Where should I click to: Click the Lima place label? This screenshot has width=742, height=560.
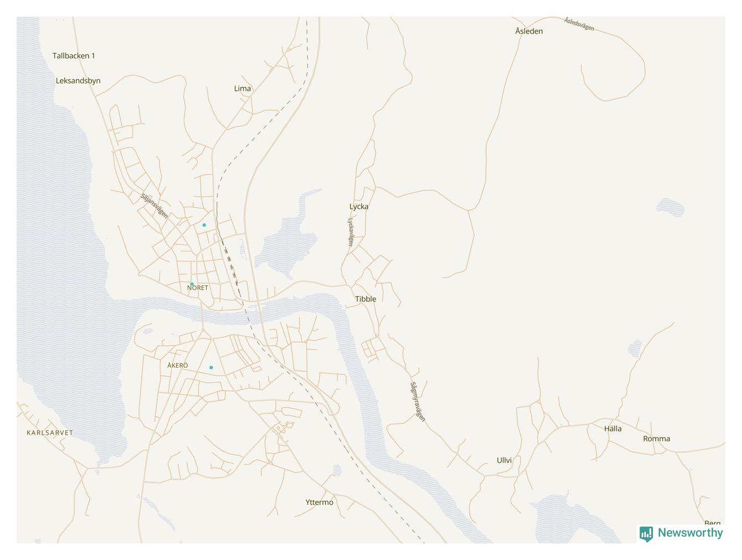(243, 89)
